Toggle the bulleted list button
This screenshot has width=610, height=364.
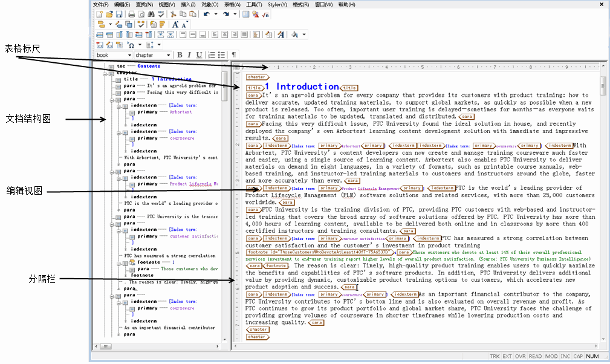(x=221, y=55)
